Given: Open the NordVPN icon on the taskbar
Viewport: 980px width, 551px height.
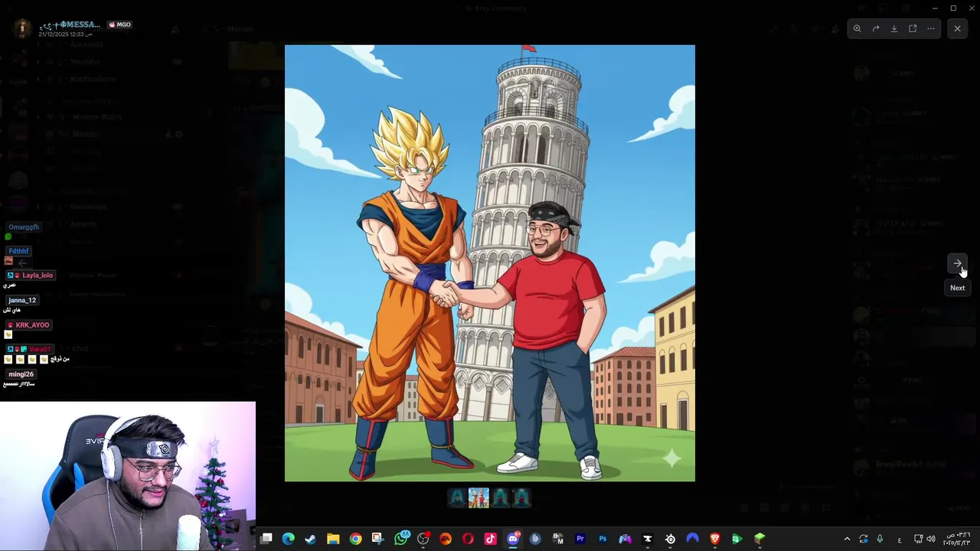Looking at the screenshot, I should click(693, 539).
